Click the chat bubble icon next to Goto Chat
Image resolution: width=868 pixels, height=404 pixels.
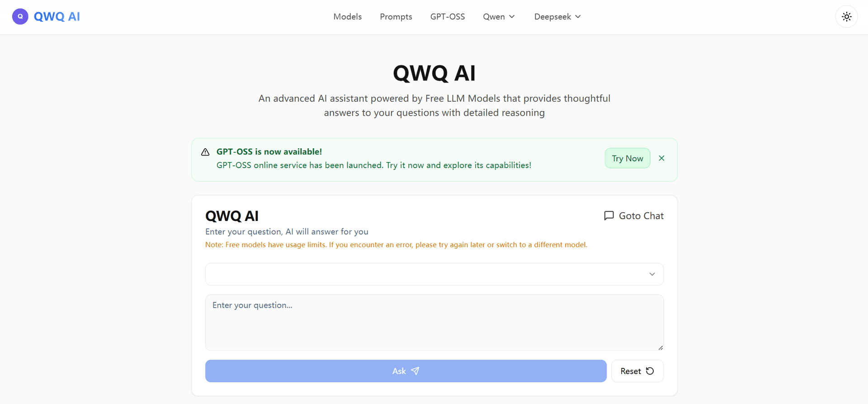pyautogui.click(x=609, y=216)
